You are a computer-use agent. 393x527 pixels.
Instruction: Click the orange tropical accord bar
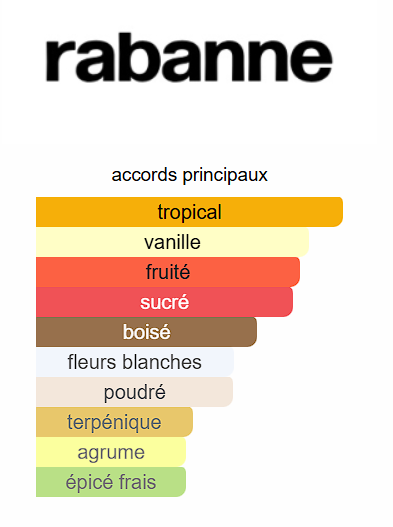point(189,212)
